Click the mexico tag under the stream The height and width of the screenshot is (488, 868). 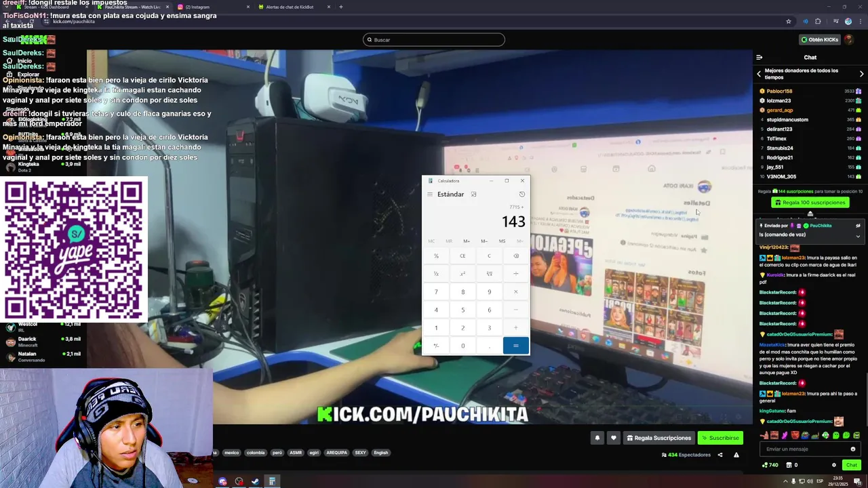pos(231,453)
